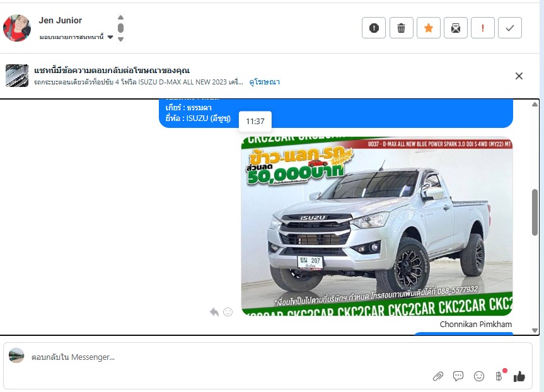Open the baht payment request icon
The image size is (544, 392).
click(499, 376)
